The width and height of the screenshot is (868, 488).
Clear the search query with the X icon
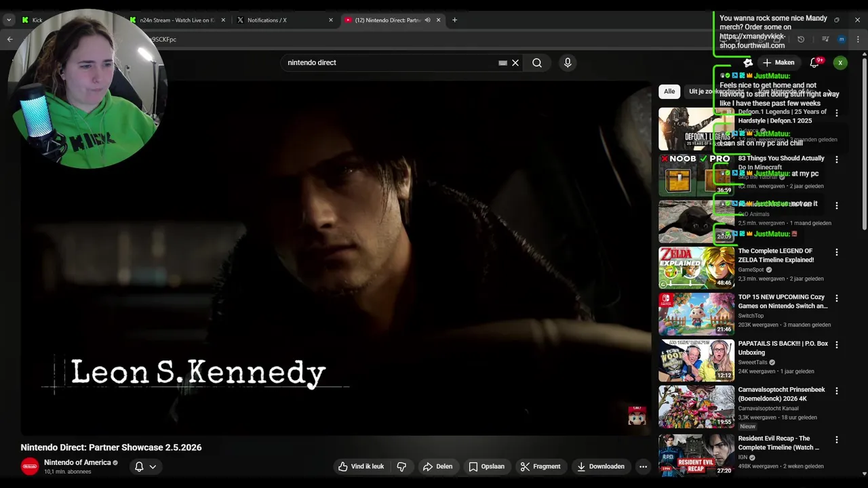515,62
